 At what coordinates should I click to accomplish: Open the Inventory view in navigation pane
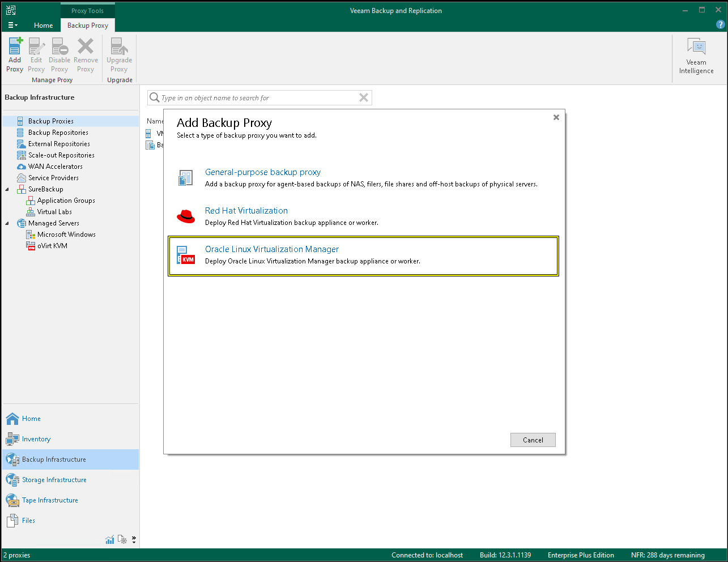tap(36, 439)
